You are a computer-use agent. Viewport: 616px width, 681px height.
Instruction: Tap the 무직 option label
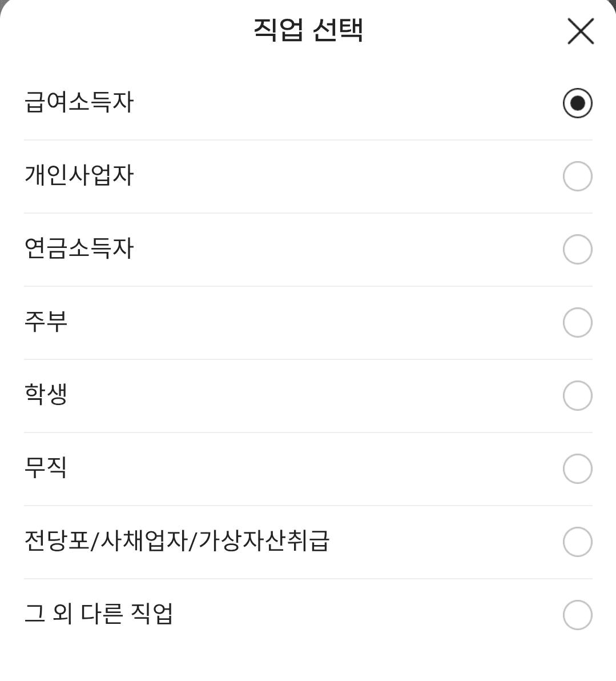pos(46,468)
